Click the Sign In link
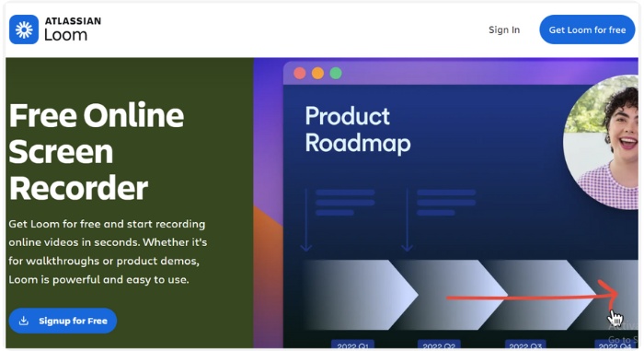 (x=504, y=29)
